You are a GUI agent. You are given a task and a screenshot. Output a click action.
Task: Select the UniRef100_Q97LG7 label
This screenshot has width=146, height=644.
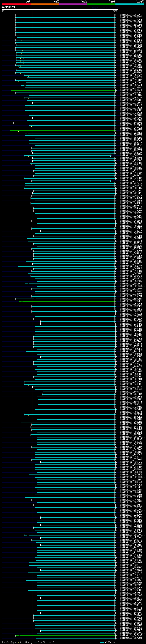(131, 321)
